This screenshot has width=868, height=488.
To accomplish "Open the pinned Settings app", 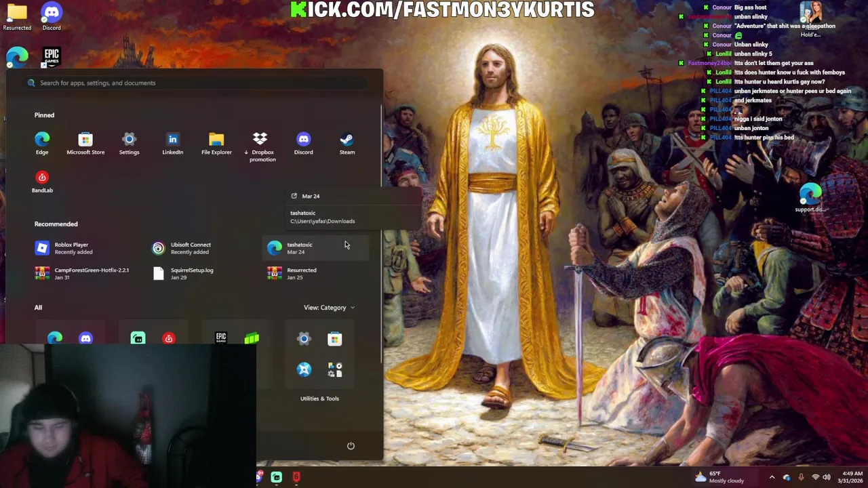I will point(129,143).
